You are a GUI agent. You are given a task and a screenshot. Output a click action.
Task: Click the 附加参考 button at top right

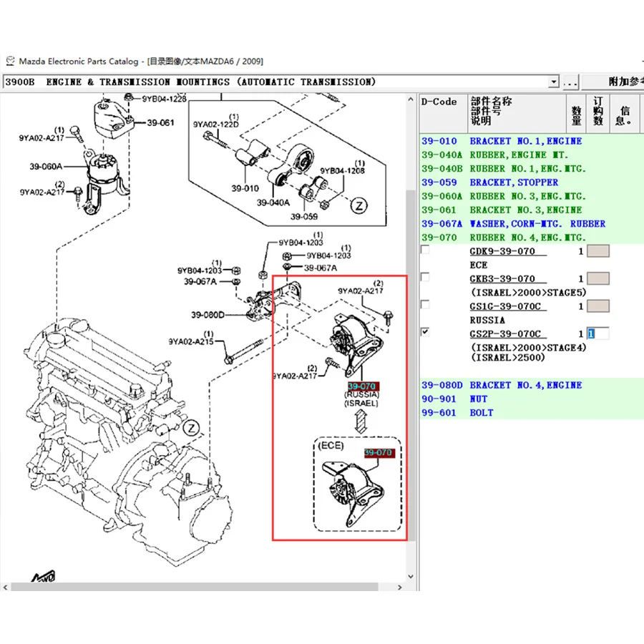pyautogui.click(x=613, y=82)
